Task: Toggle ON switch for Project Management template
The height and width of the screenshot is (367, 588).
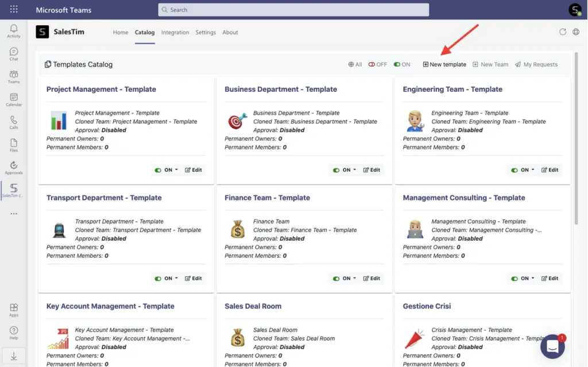Action: coord(158,170)
